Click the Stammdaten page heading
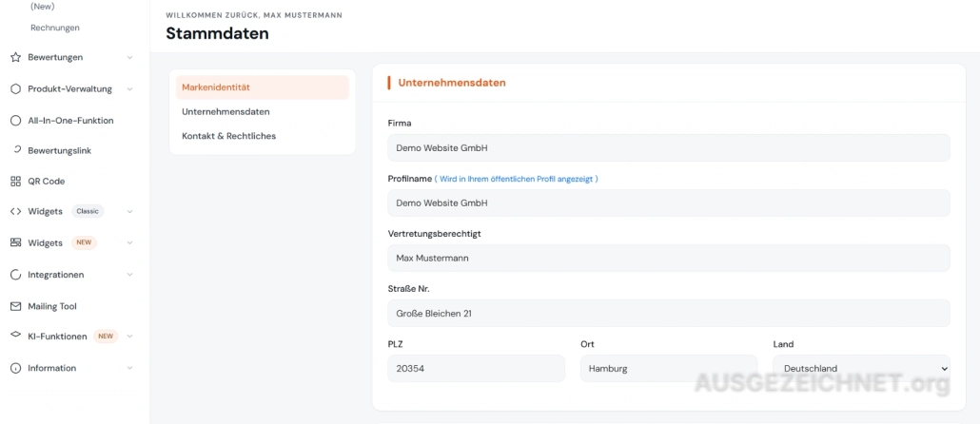This screenshot has height=424, width=980. [218, 33]
